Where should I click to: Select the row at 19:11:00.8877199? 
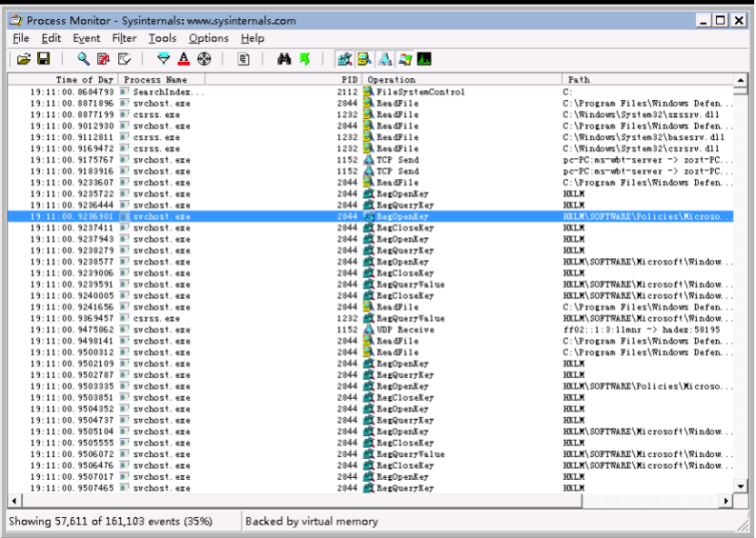[371, 115]
